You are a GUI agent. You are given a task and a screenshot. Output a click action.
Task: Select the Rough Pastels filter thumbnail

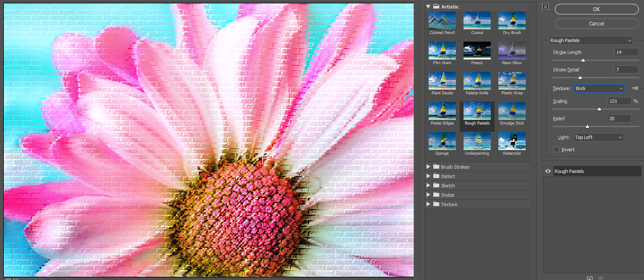(x=477, y=111)
